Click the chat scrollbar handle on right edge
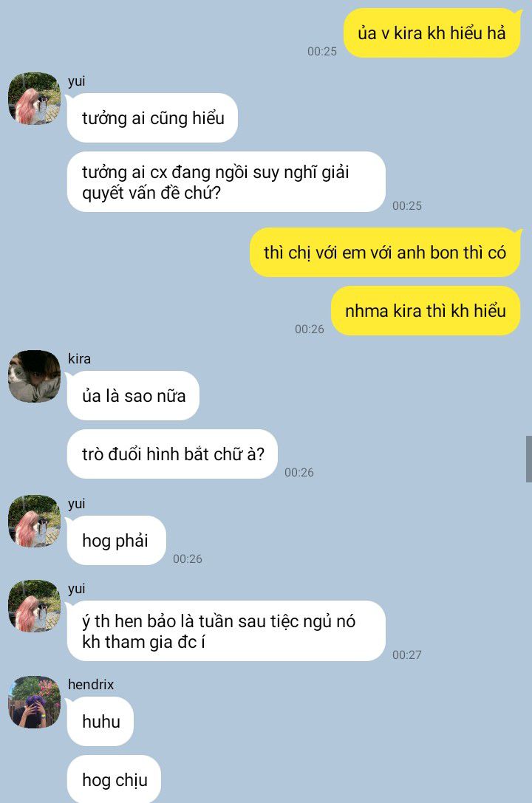This screenshot has height=803, width=532. [529, 459]
